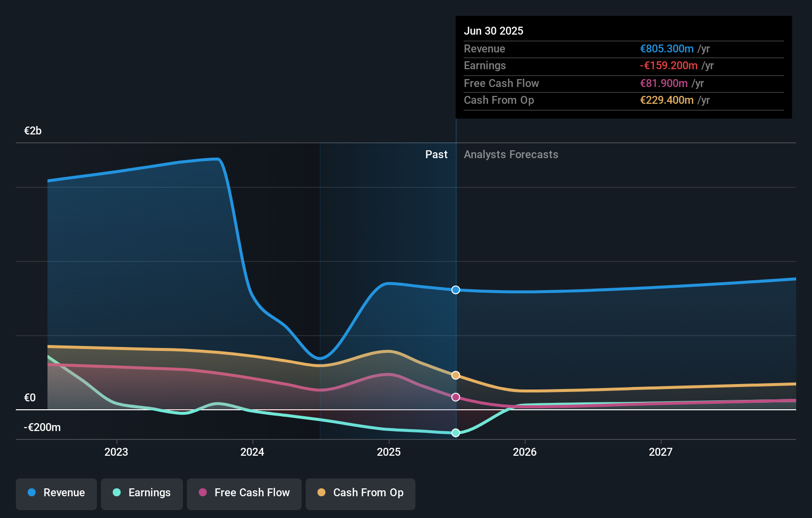812x518 pixels.
Task: Click the €805.300m revenue value
Action: [x=667, y=48]
